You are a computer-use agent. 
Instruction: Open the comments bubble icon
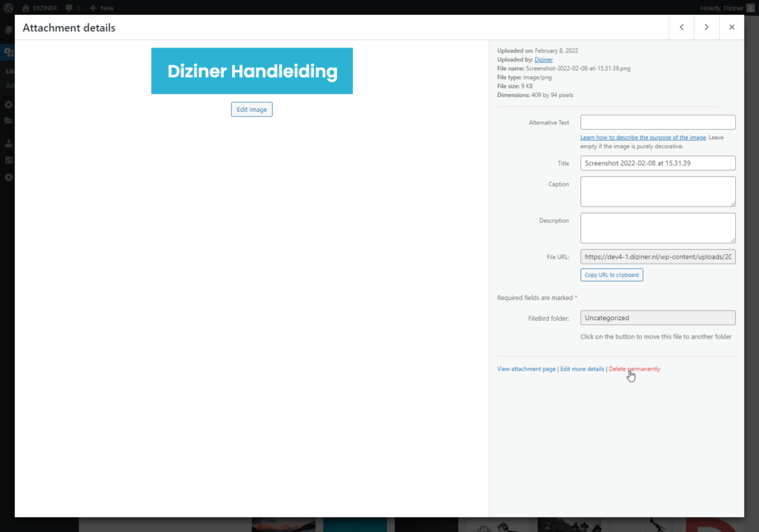(x=69, y=7)
